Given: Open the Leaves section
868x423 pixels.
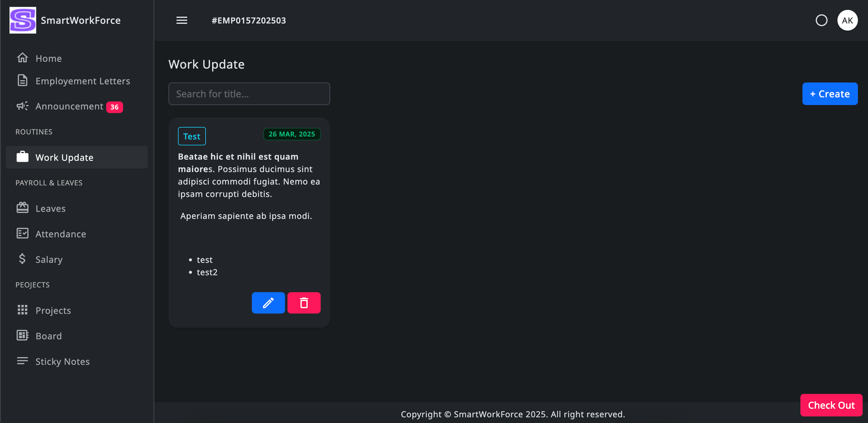Looking at the screenshot, I should (50, 209).
